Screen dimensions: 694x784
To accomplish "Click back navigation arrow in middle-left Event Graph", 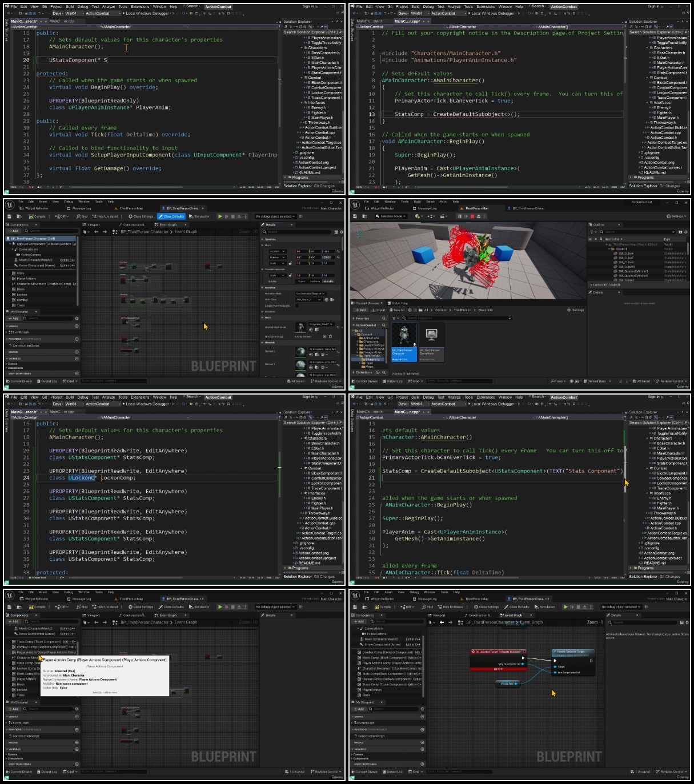I will click(96, 232).
